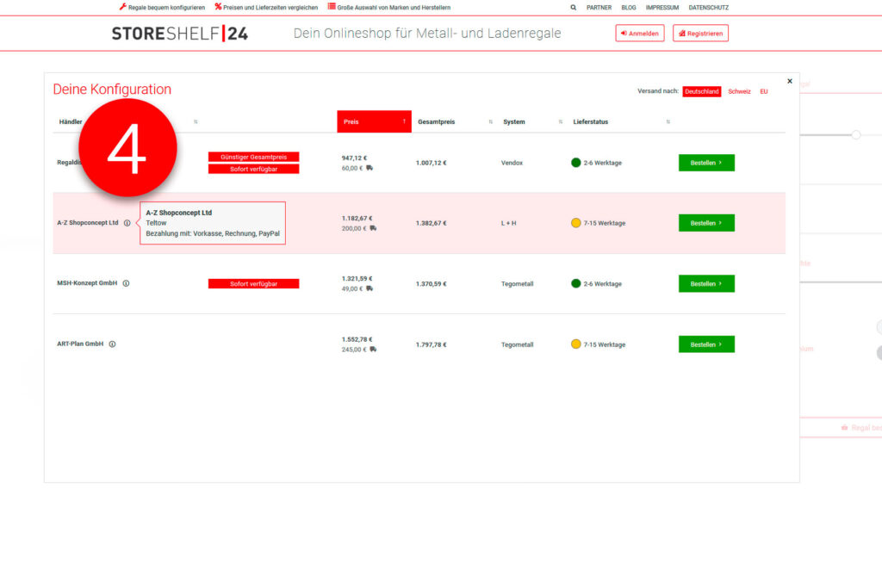Screen dimensions: 882x588
Task: Click info icon next to A-Z Shopconcept Ltd
Action: [x=127, y=223]
